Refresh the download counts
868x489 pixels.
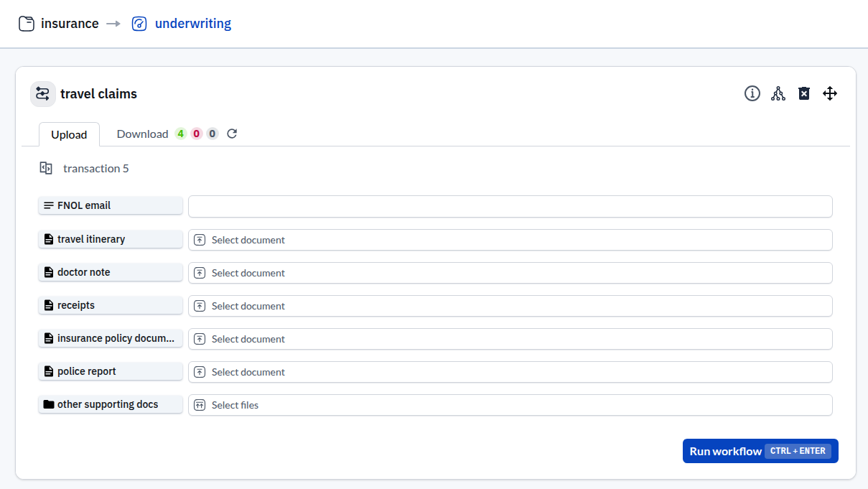232,134
